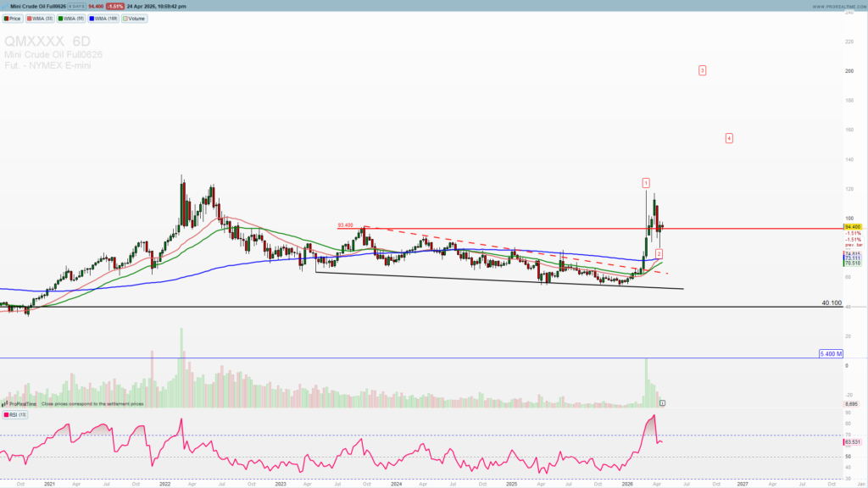The height and width of the screenshot is (488, 868).
Task: Click the blue WMA (188) legend icon
Action: 92,18
